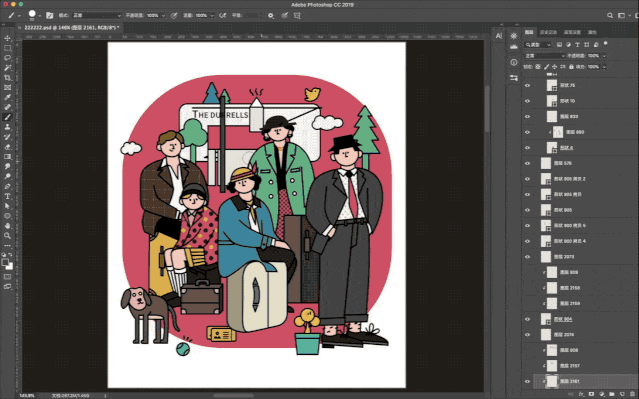Click the delete layer trash icon
Screen dimensions: 639x399
point(632,394)
